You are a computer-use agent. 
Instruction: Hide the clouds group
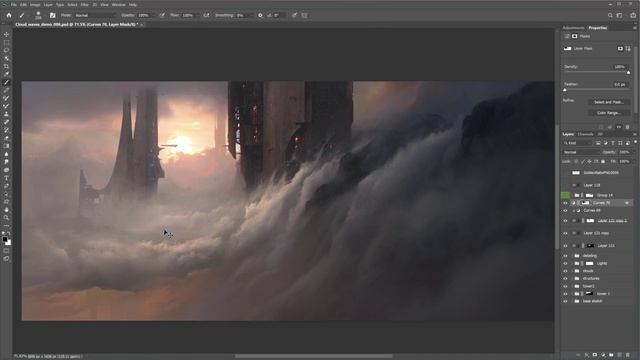565,271
